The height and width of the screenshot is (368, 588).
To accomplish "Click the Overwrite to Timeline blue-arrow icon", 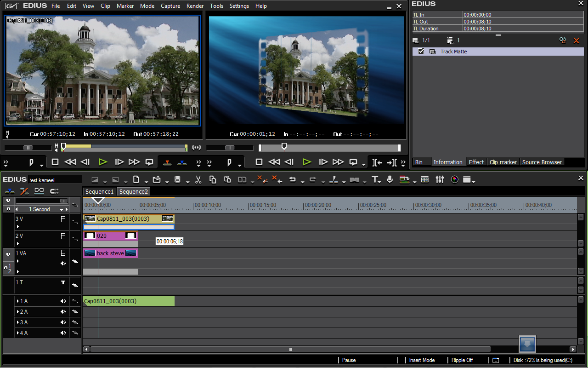I will (182, 162).
